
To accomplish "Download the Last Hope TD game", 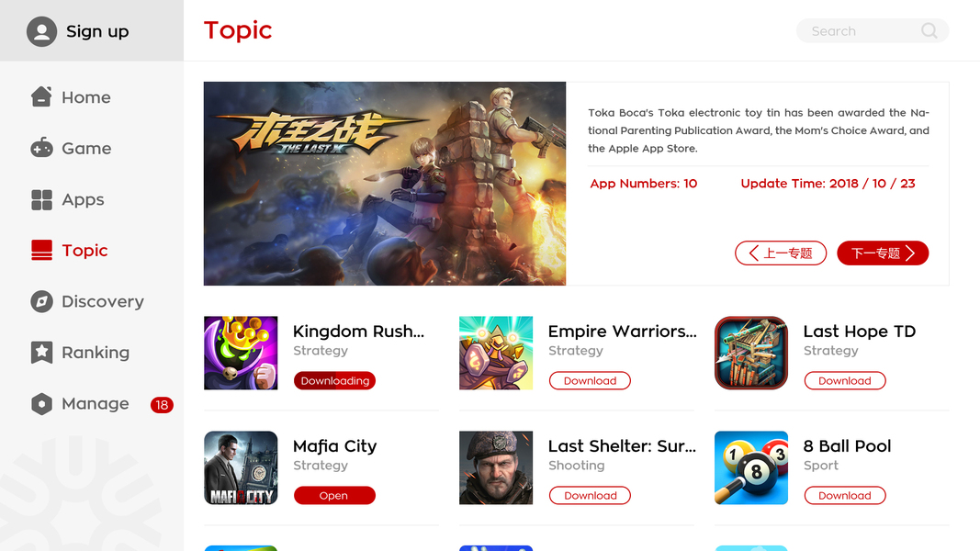I will (x=845, y=380).
